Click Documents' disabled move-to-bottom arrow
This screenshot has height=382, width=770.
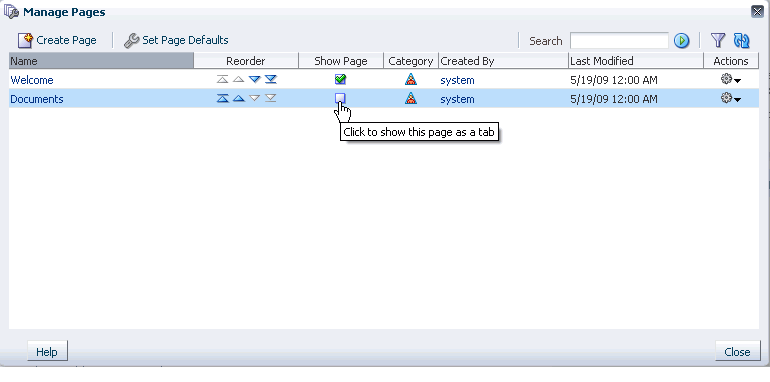(271, 99)
